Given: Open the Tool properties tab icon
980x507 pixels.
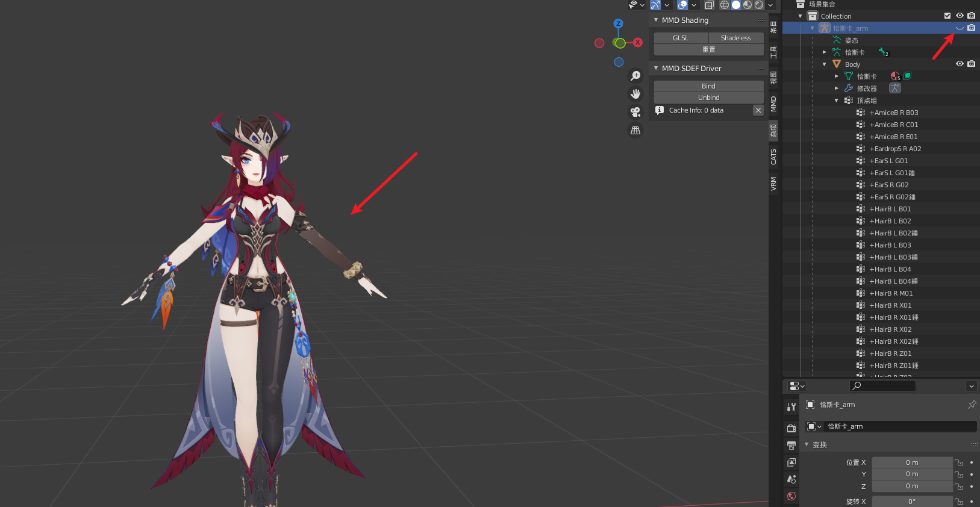Looking at the screenshot, I should click(791, 407).
